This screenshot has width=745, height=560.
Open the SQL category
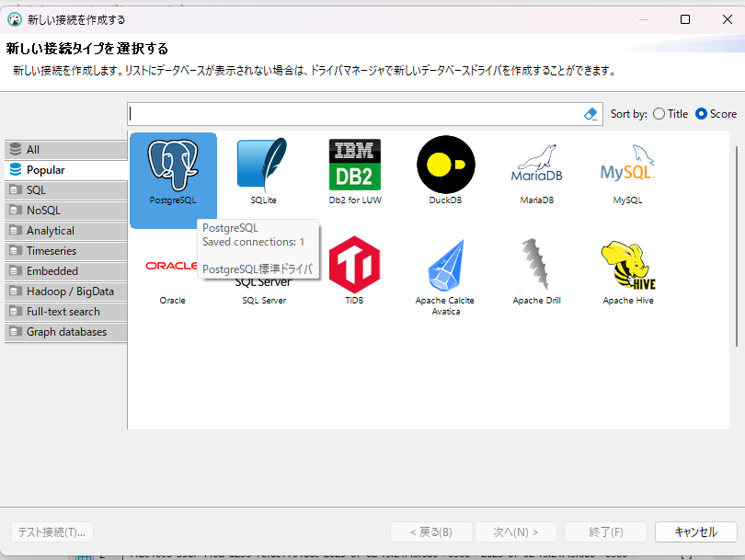tap(66, 190)
